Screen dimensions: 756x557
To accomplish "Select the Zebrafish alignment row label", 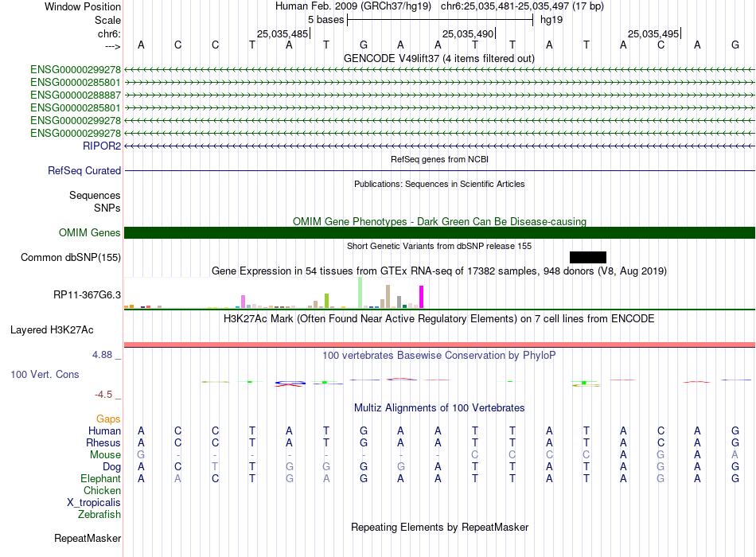I will [99, 515].
